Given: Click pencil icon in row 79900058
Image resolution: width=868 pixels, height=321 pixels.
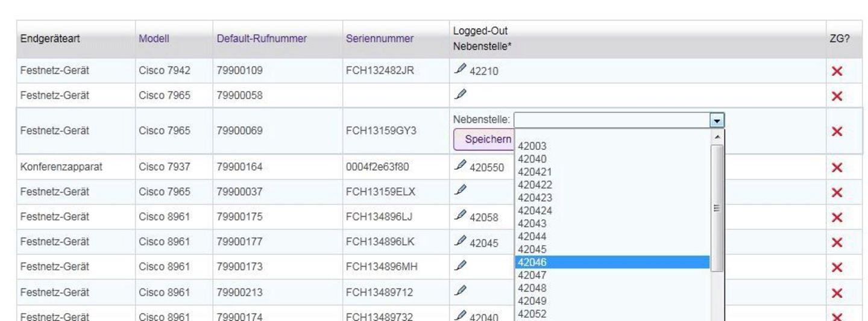Looking at the screenshot, I should [461, 95].
